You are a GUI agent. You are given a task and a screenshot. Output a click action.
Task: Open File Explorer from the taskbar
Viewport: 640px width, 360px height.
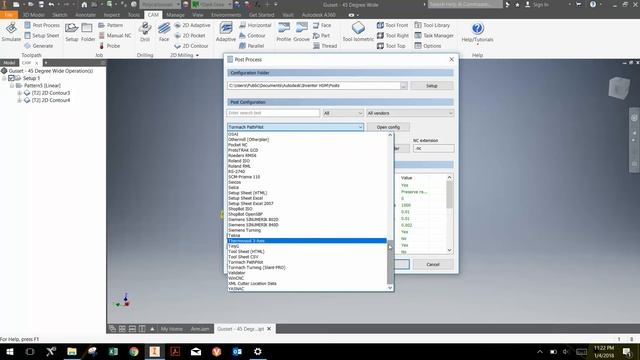click(x=72, y=351)
